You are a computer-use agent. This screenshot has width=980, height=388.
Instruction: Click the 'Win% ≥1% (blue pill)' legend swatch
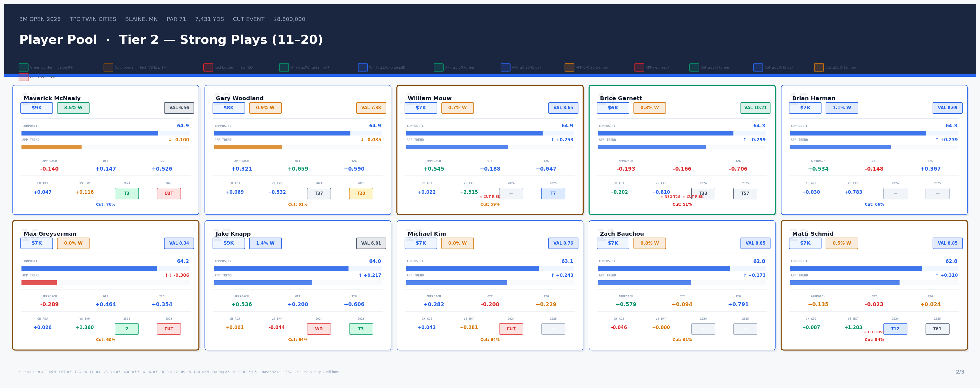point(363,67)
